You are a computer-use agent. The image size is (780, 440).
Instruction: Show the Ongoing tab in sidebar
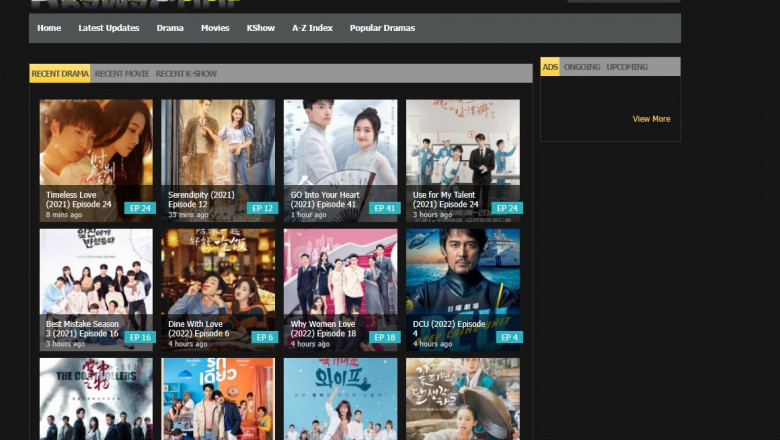(582, 67)
